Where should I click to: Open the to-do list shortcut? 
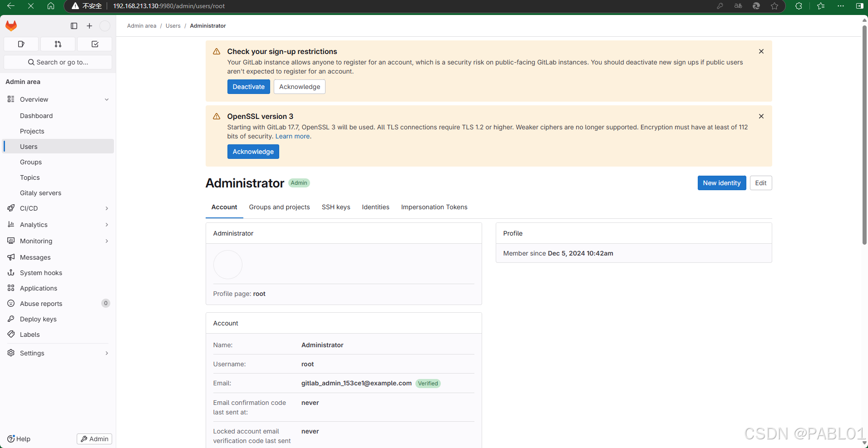coord(95,44)
